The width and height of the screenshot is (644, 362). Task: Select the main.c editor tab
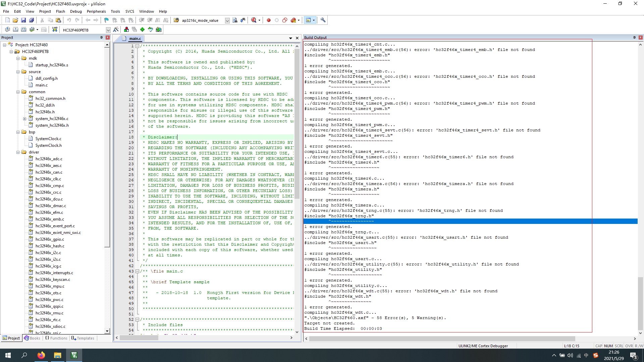point(135,39)
